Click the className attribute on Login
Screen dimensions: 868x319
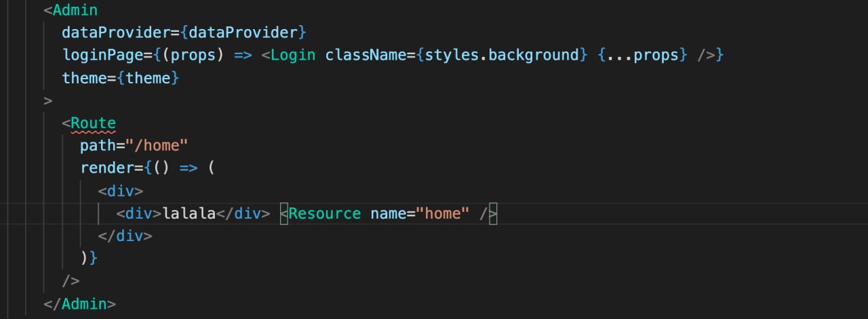pyautogui.click(x=366, y=55)
